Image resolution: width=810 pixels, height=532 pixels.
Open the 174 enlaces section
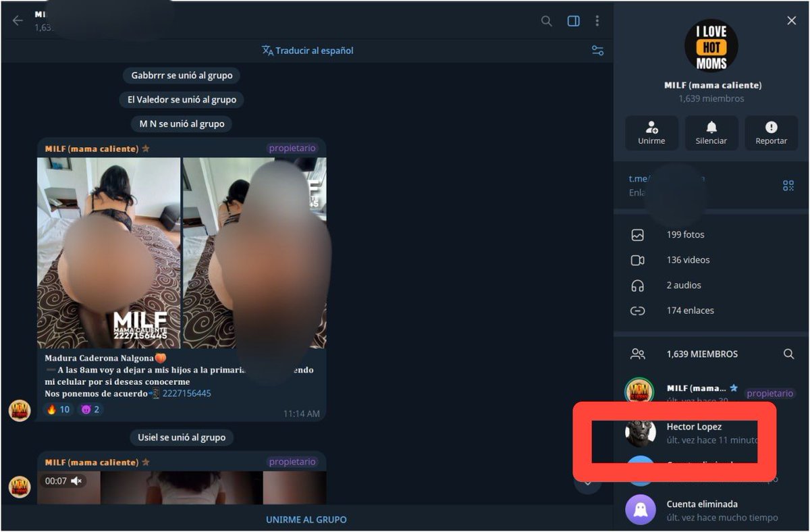711,311
